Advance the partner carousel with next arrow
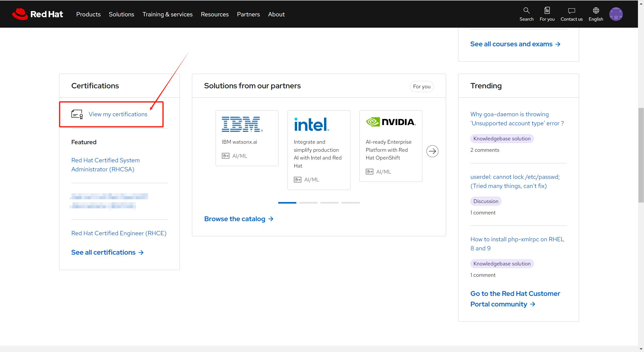 (x=432, y=151)
